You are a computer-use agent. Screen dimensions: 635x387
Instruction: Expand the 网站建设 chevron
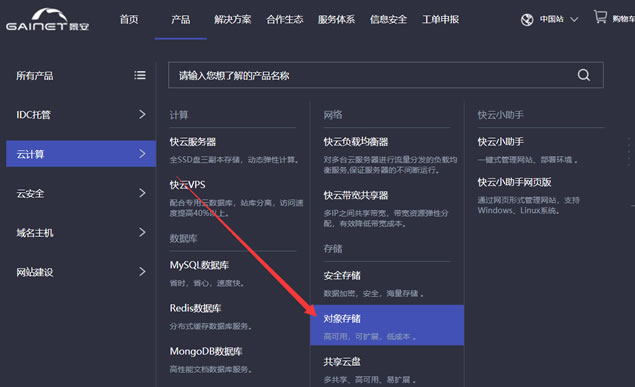pyautogui.click(x=142, y=272)
